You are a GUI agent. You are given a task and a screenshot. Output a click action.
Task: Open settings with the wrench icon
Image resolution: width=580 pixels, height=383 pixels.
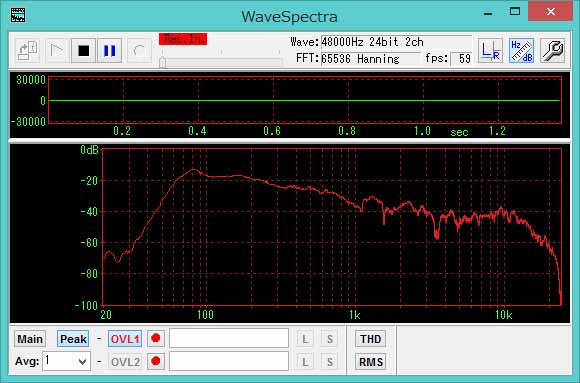[x=553, y=51]
